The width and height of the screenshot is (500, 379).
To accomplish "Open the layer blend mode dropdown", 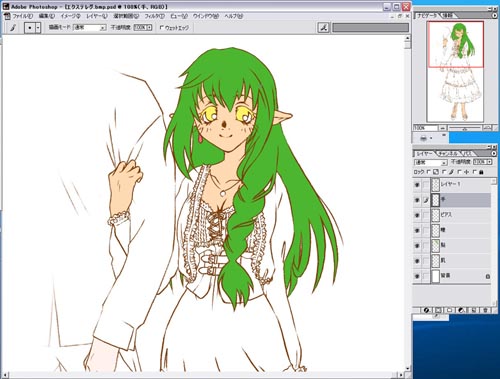I will coord(430,162).
